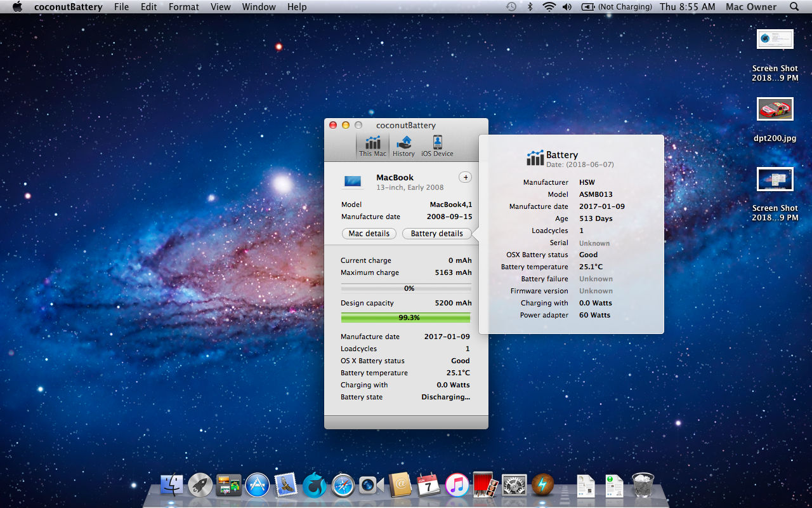Screen dimensions: 812x508
Task: Open the Trash from the Dock
Action: (643, 486)
